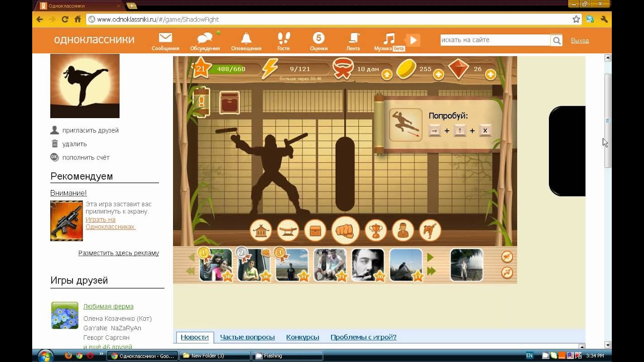Viewport: 644px width, 362px height.
Task: Click the level 21 star badge
Action: tap(201, 68)
